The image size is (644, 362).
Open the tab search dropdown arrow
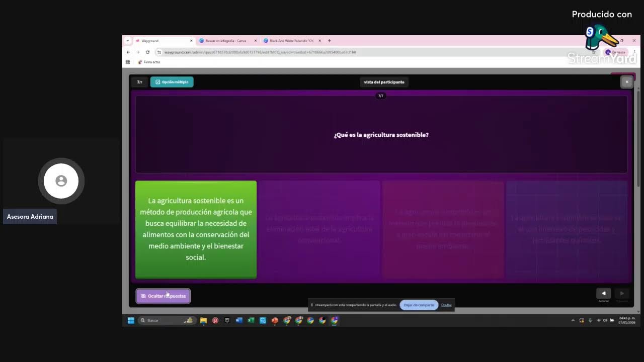click(128, 41)
